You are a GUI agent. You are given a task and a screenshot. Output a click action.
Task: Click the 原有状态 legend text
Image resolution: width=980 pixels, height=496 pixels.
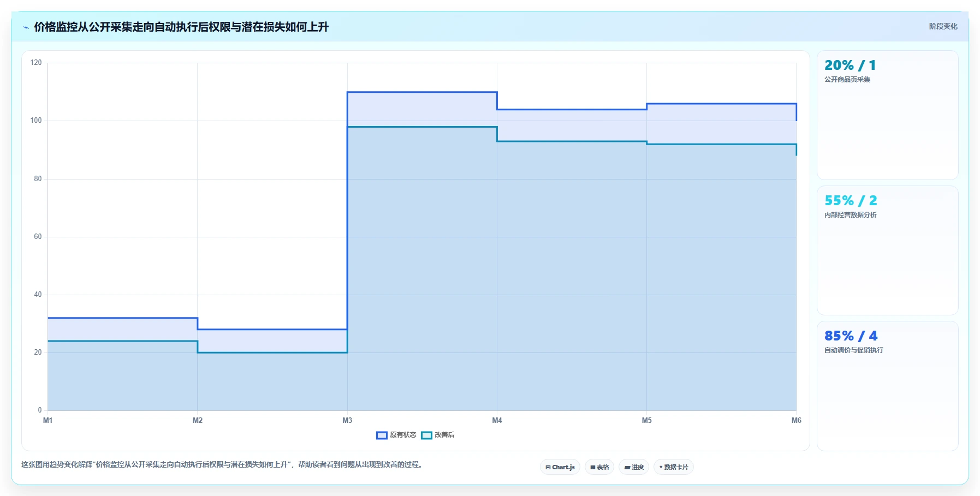point(403,435)
